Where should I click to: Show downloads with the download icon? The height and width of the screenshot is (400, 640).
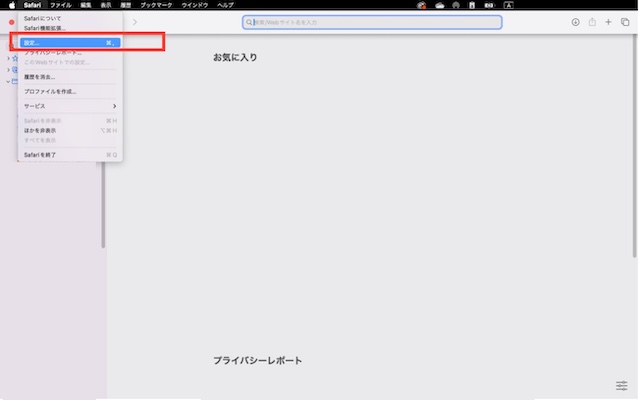(x=575, y=22)
